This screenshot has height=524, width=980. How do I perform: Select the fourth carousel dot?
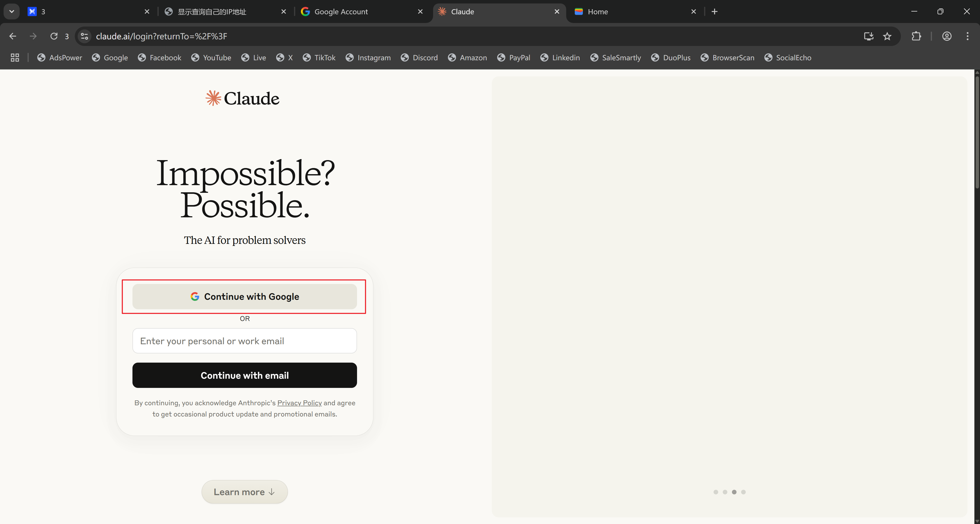[x=743, y=492]
